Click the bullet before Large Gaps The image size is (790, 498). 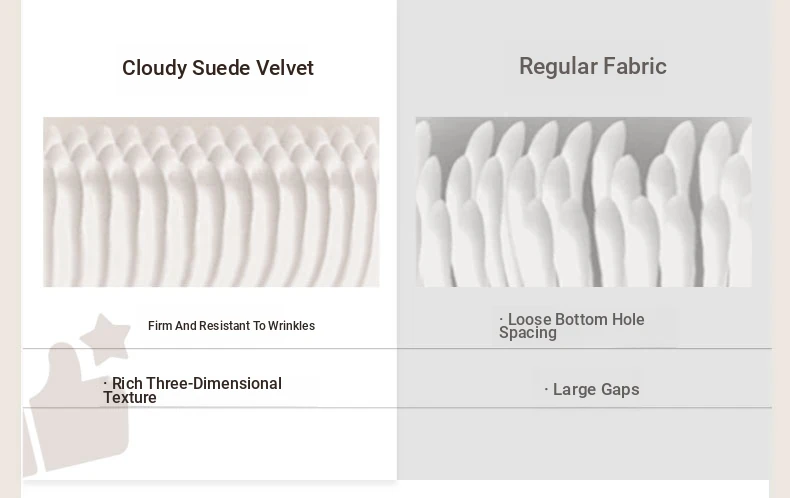546,389
